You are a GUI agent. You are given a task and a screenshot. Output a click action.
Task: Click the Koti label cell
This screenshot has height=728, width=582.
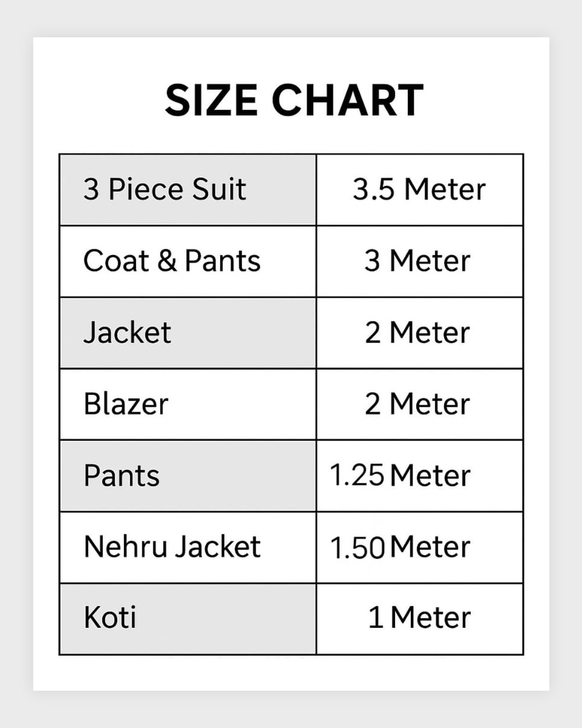pos(110,618)
